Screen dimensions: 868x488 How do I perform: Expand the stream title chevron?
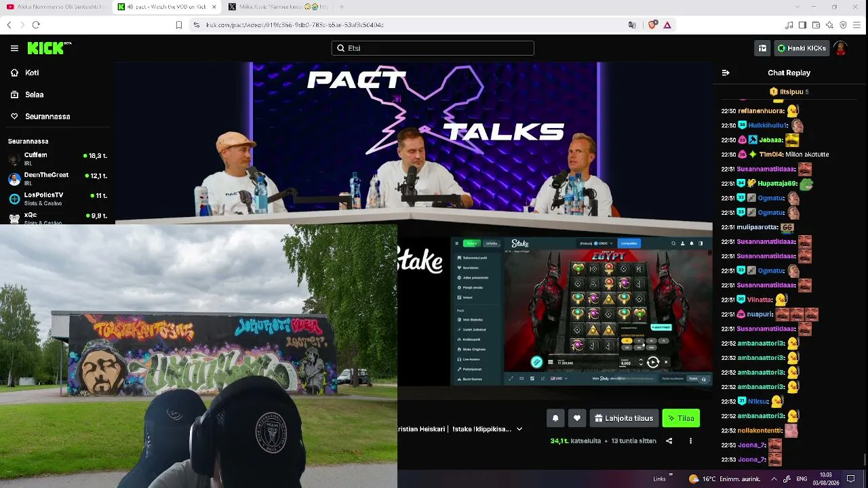[x=519, y=429]
